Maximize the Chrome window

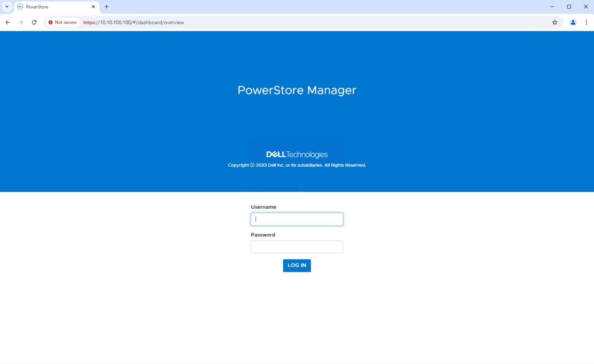pos(569,7)
